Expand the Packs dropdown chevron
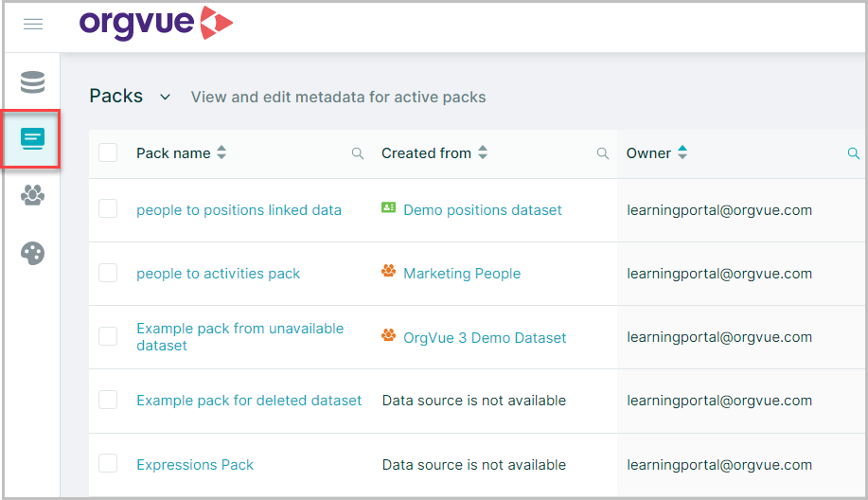Screen dimensions: 868x500 tap(165, 98)
